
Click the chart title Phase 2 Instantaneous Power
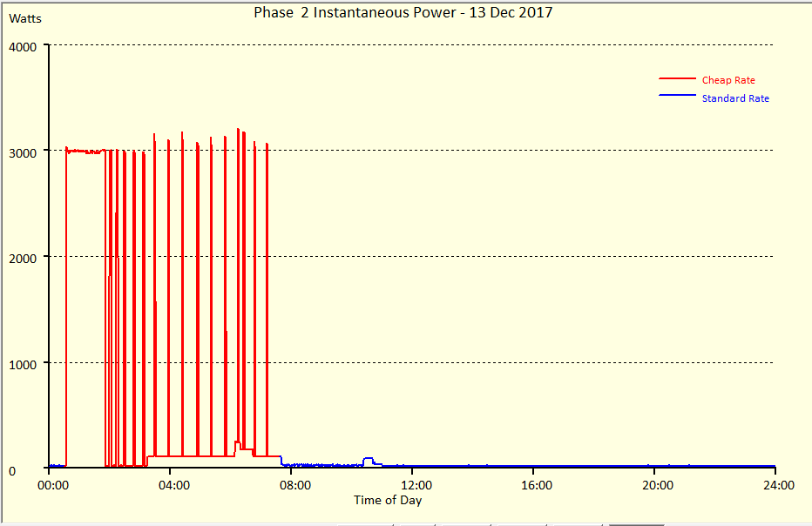(x=403, y=12)
